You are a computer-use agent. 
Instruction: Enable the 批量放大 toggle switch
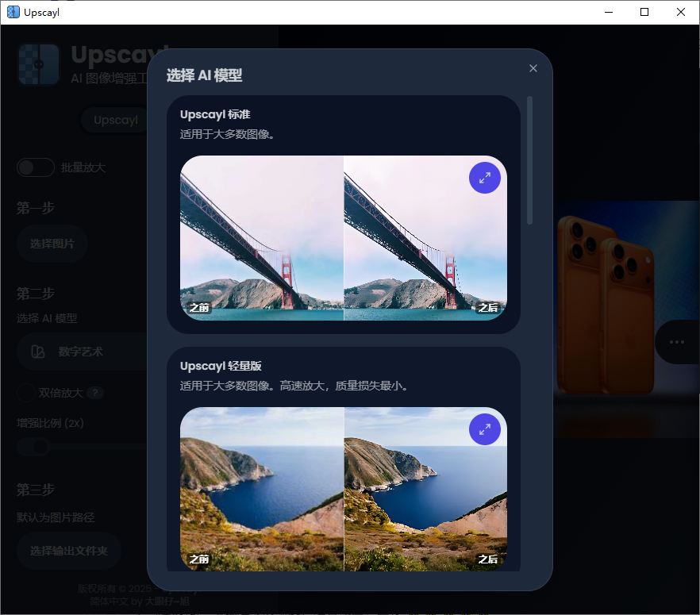[x=35, y=167]
